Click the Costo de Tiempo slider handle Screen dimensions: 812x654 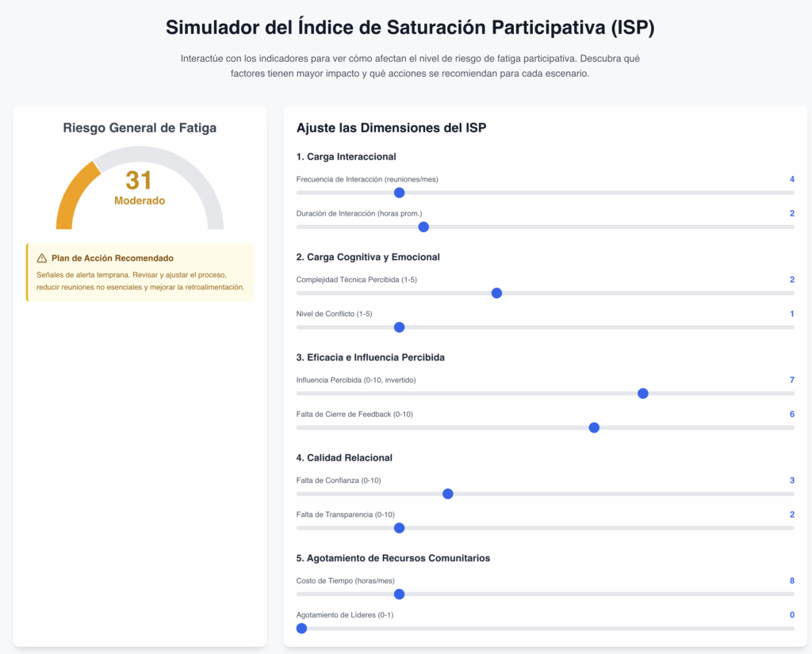click(399, 595)
